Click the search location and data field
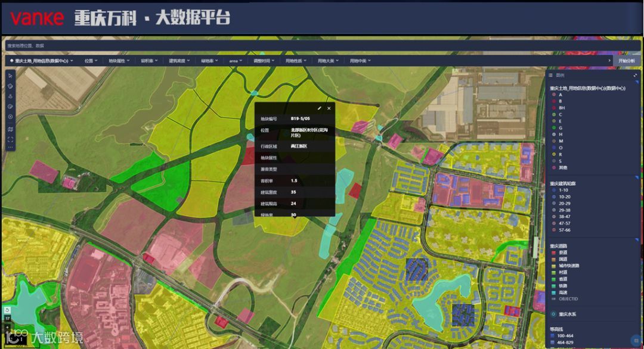The image size is (644, 349). point(322,46)
